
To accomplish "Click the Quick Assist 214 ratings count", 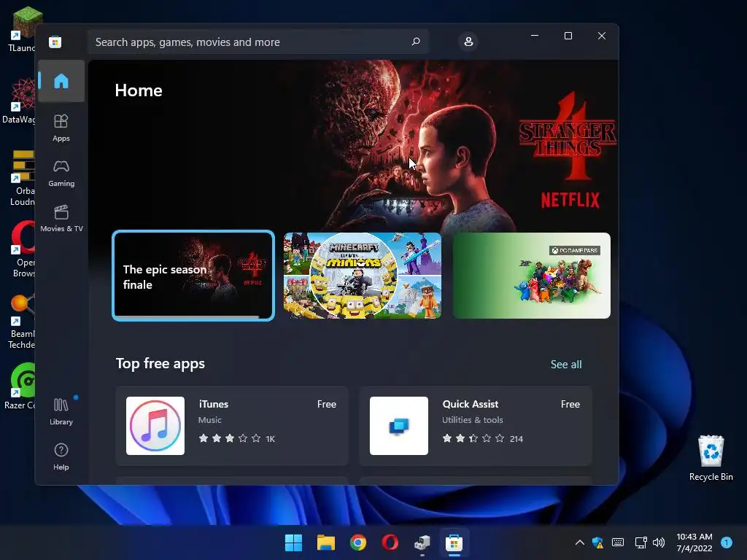I will pyautogui.click(x=516, y=438).
